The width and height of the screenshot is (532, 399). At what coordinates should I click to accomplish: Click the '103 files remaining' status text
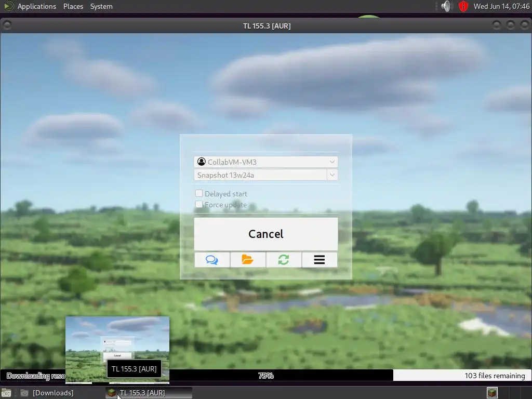495,376
